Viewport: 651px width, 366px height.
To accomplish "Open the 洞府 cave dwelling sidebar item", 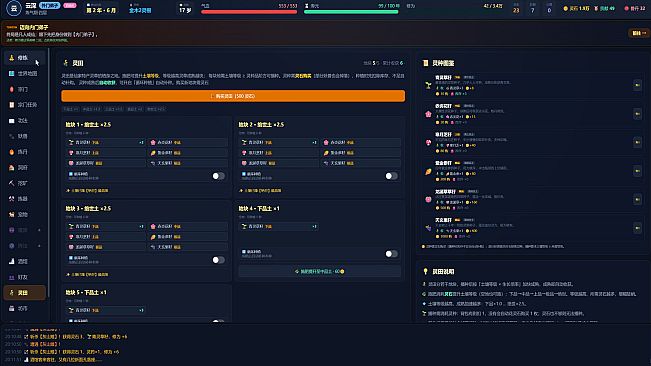I will (x=24, y=168).
